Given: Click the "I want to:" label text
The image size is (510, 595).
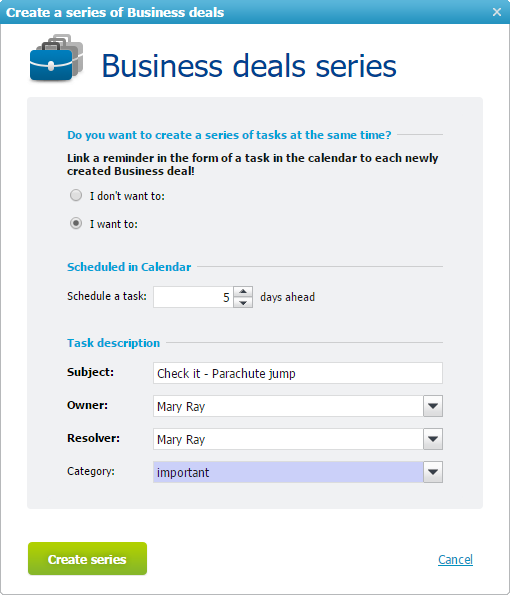Looking at the screenshot, I should point(113,224).
